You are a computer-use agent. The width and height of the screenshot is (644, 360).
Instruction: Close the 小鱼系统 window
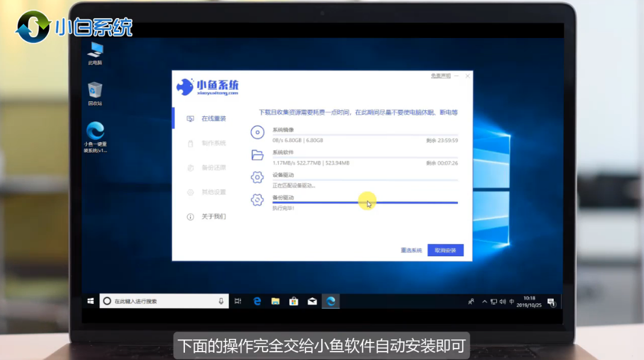pyautogui.click(x=467, y=76)
